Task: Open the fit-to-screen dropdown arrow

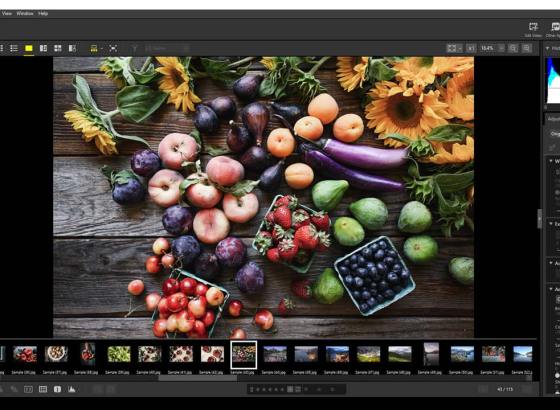Action: point(460,48)
